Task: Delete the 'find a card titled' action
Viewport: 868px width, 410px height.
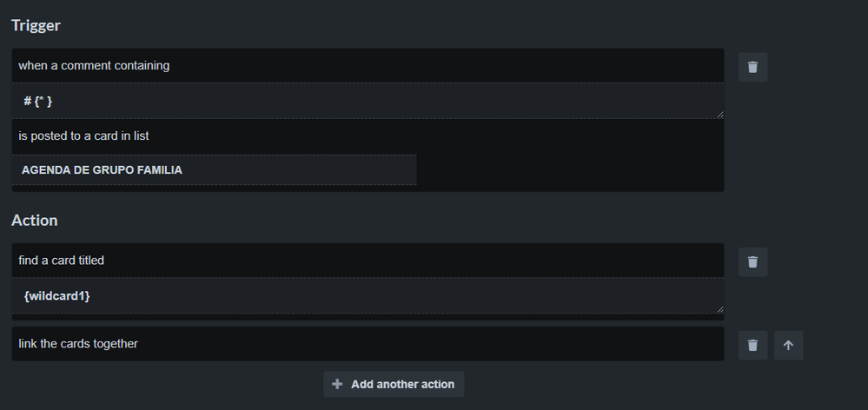Action: (x=752, y=261)
